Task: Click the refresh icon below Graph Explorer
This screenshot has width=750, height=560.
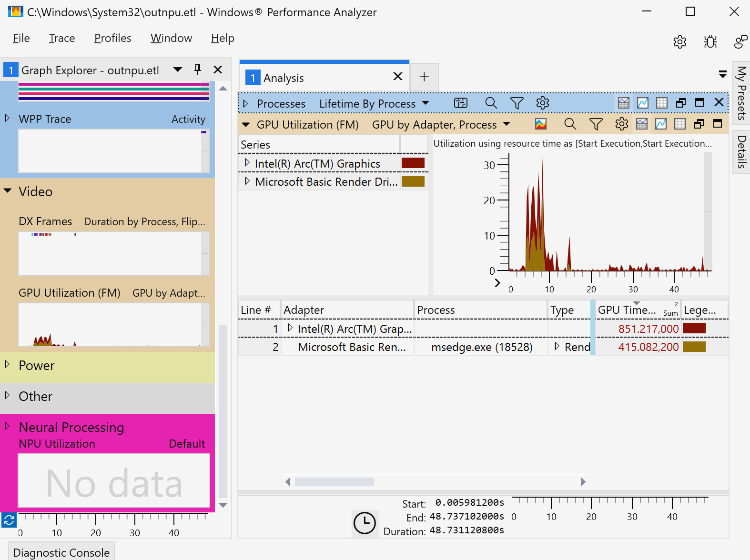Action: coord(9,520)
